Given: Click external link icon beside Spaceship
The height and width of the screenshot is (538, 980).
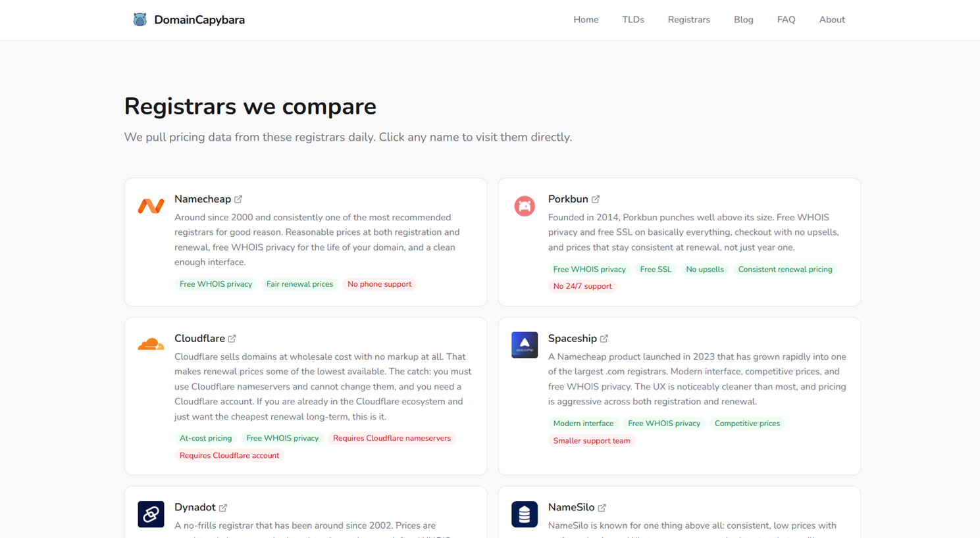Looking at the screenshot, I should [604, 339].
